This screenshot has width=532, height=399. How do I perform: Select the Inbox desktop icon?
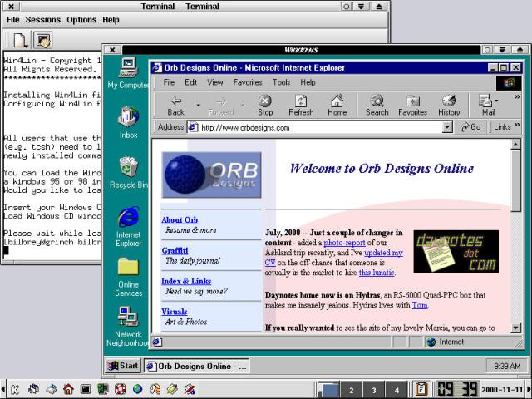[x=128, y=122]
